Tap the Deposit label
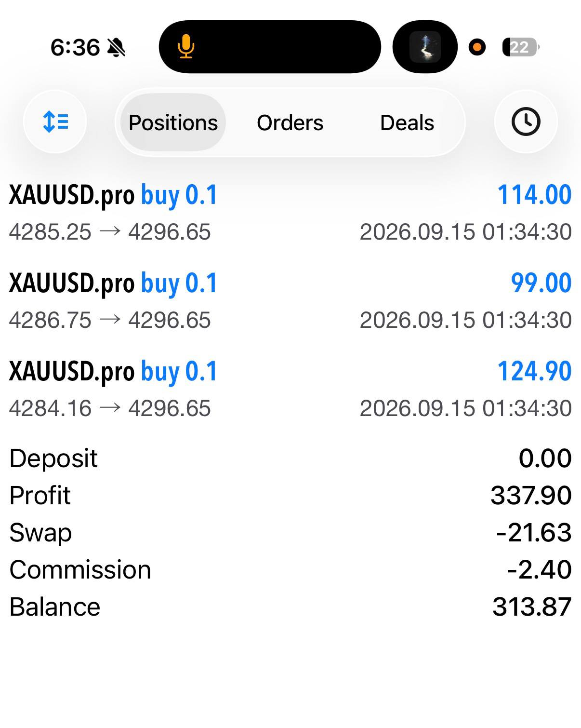The height and width of the screenshot is (728, 581). click(x=53, y=459)
